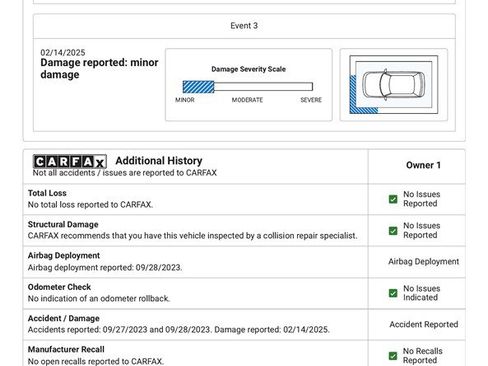Click the accidents reported 09/27/2023 details text
Screen dimensions: 488x366
pyautogui.click(x=179, y=330)
